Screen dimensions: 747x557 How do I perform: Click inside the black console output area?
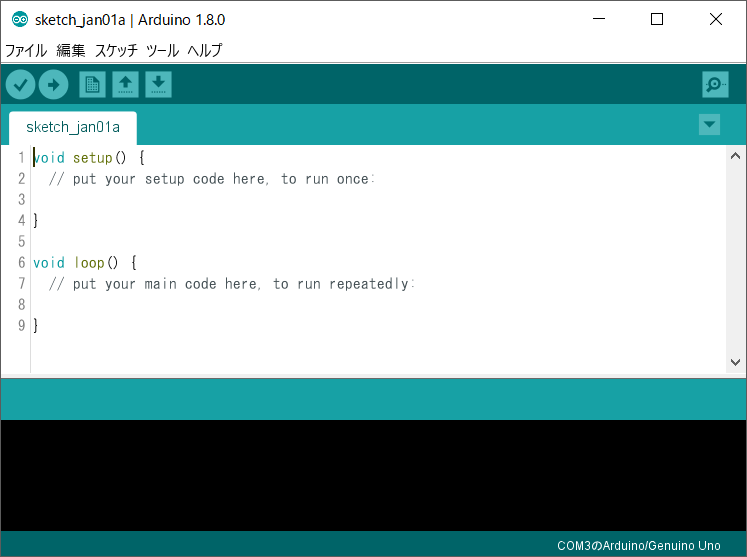[x=374, y=475]
